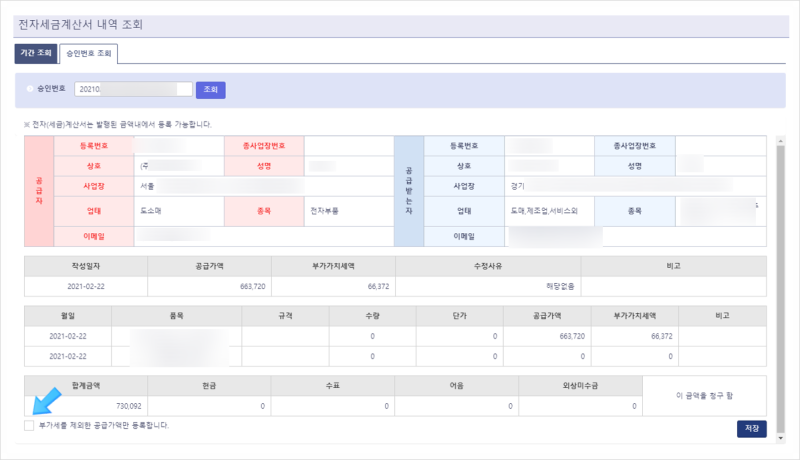Viewport: 800px width, 460px height.
Task: Select the 규격 column header
Action: (285, 316)
